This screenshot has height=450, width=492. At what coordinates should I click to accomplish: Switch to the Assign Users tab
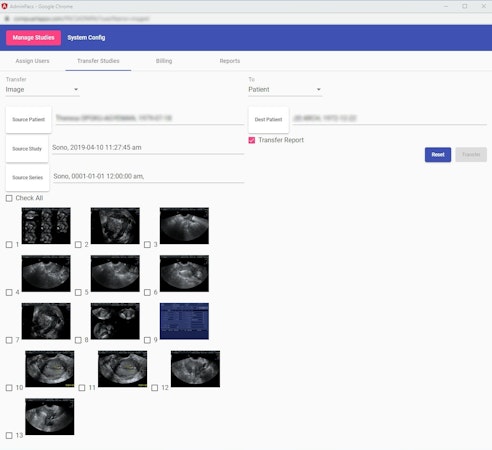point(32,61)
